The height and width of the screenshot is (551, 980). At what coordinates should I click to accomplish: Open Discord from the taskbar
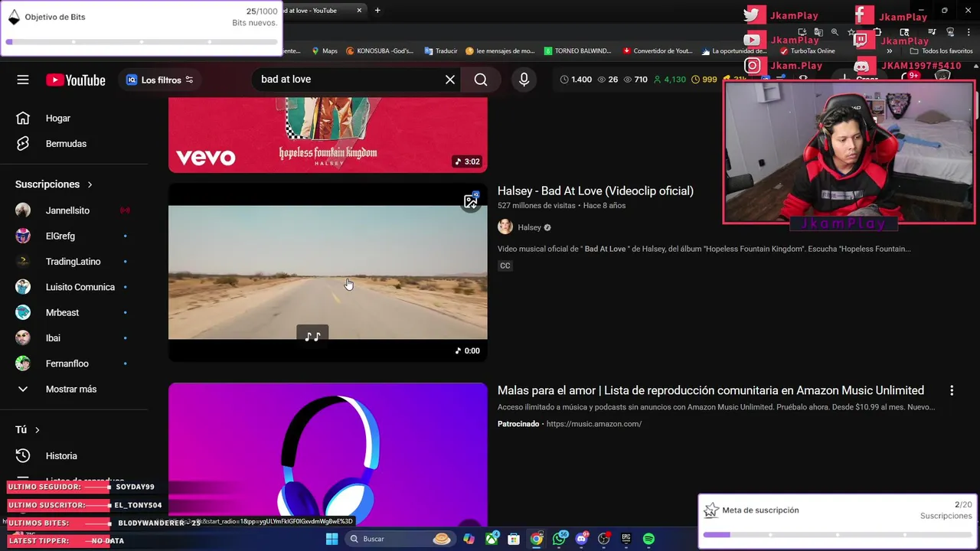point(582,539)
